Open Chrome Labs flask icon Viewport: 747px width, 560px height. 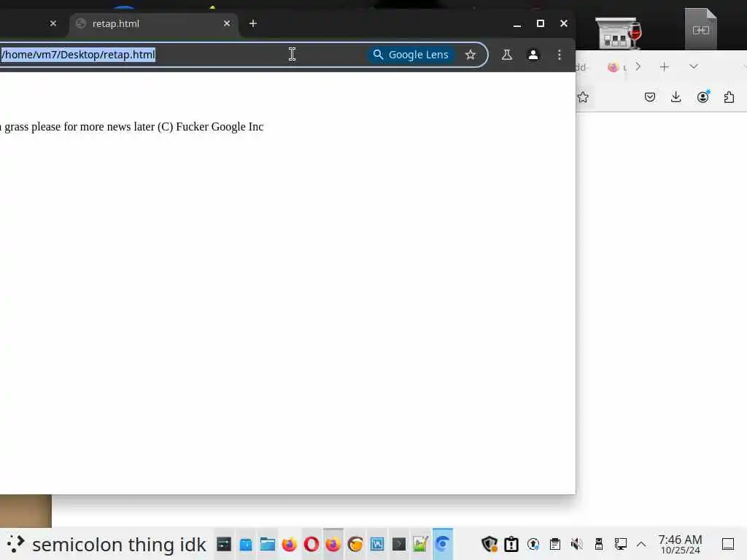pos(507,55)
